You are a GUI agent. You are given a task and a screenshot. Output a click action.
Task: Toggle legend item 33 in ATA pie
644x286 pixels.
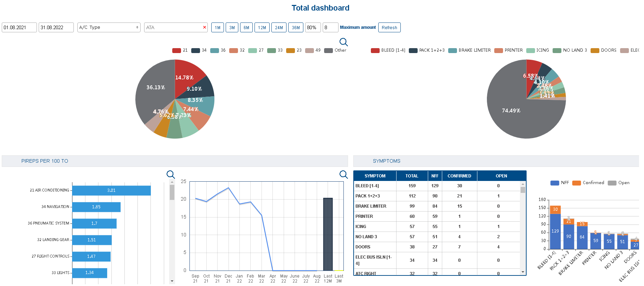[275, 50]
